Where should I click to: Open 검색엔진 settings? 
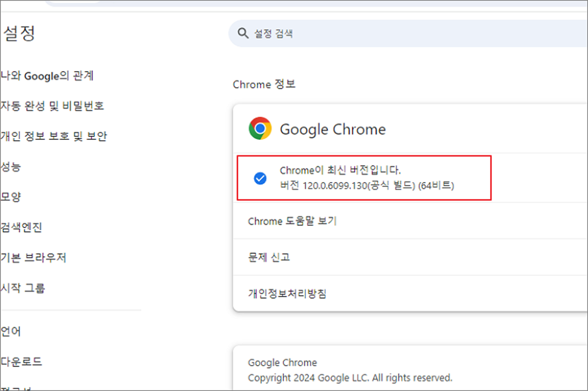tap(21, 227)
